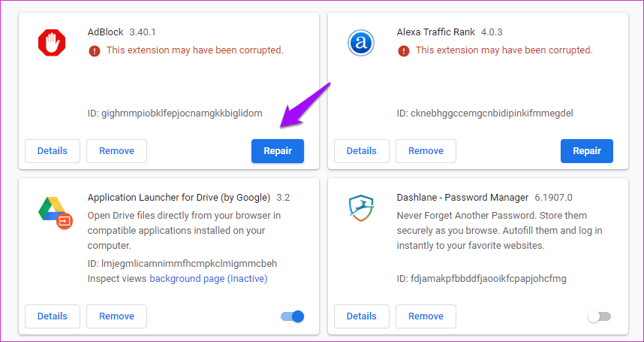Click the Dashlane shield icon
The height and width of the screenshot is (342, 644).
[360, 208]
